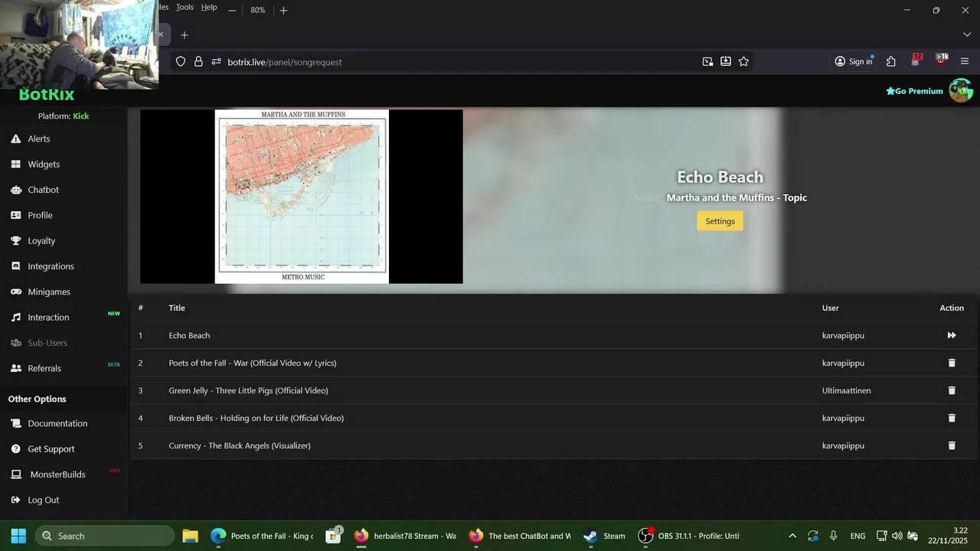
Task: Open the Firefox extensions puzzle icon
Action: (890, 61)
